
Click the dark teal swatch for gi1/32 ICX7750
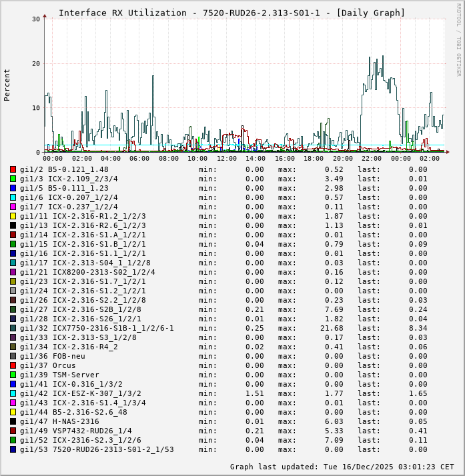[x=13, y=328]
